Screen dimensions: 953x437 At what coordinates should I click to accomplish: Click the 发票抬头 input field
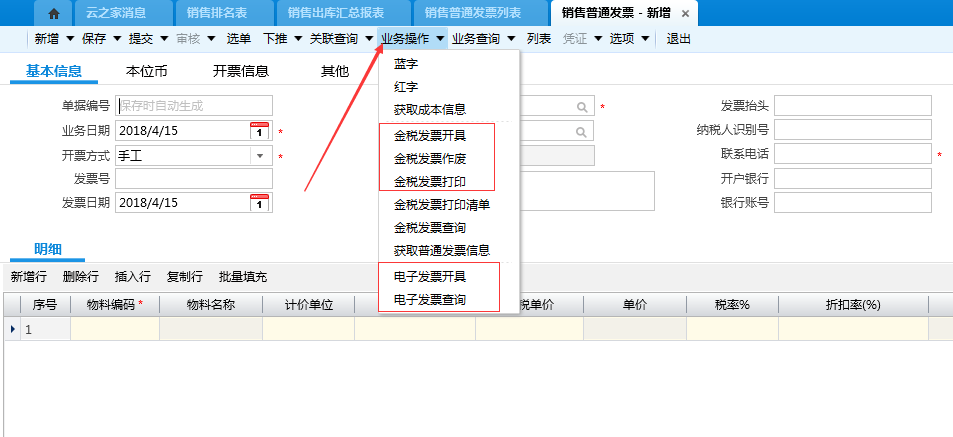click(x=852, y=106)
